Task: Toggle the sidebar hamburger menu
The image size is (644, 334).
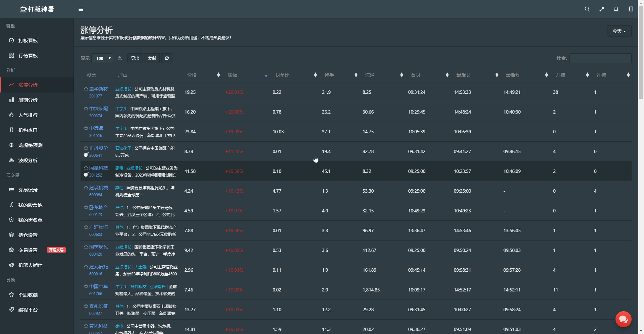Action: 81,9
